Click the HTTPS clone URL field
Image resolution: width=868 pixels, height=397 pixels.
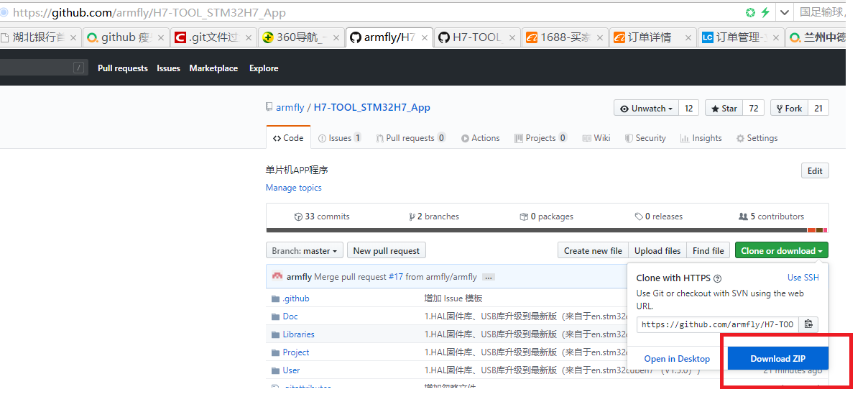(717, 324)
